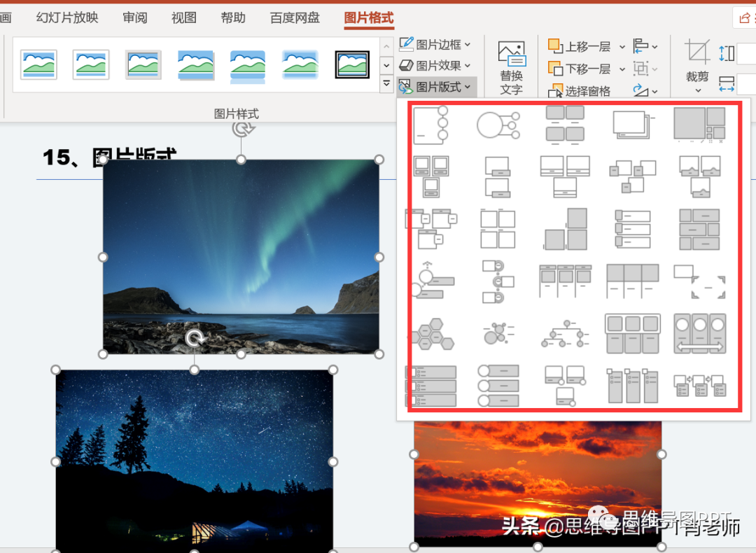The image size is (756, 553).
Task: Apply the first picture style thumbnail
Action: (x=39, y=64)
